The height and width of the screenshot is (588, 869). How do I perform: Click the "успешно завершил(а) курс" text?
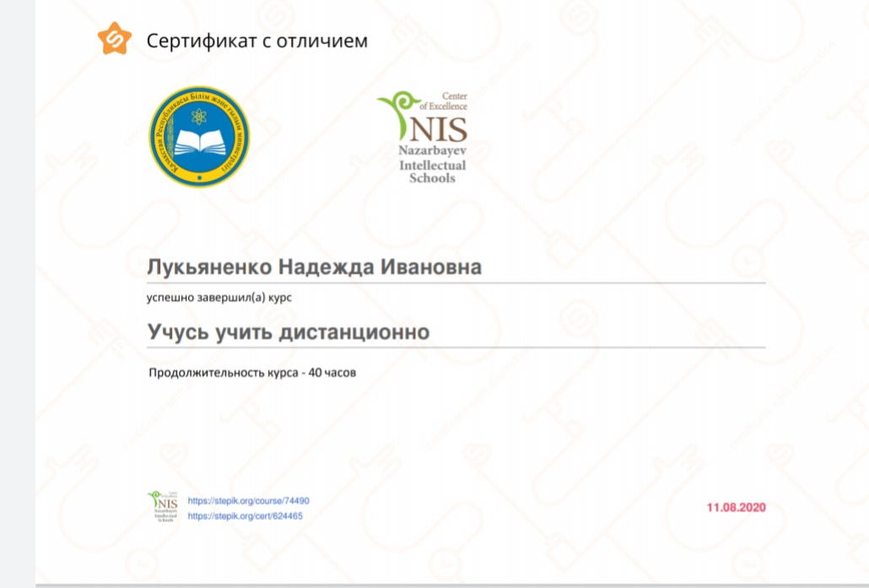pos(220,298)
